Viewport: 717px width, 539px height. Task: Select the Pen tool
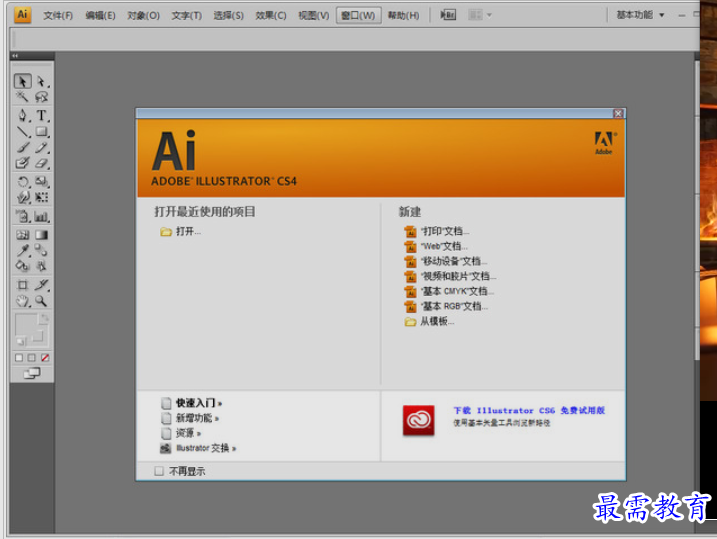click(x=22, y=115)
